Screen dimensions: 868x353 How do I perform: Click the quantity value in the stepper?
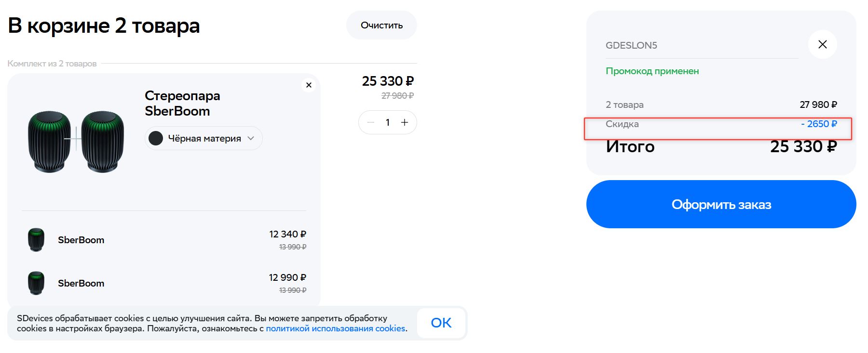tap(388, 122)
